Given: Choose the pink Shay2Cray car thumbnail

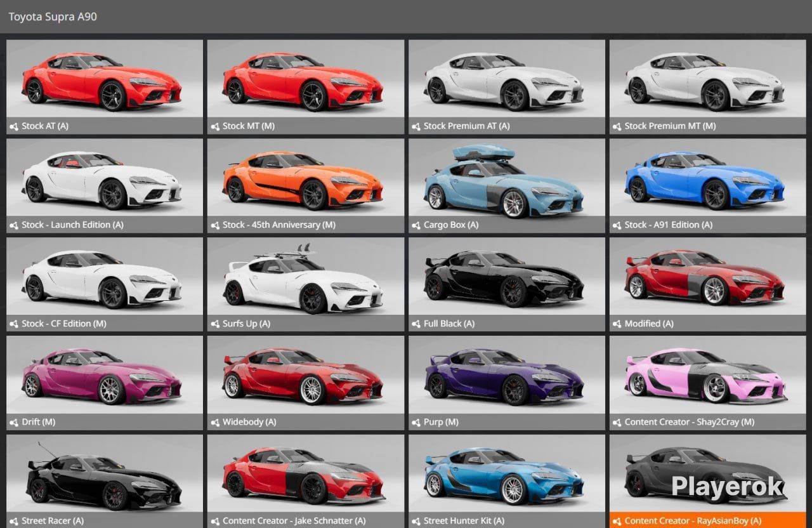Looking at the screenshot, I should click(x=707, y=374).
